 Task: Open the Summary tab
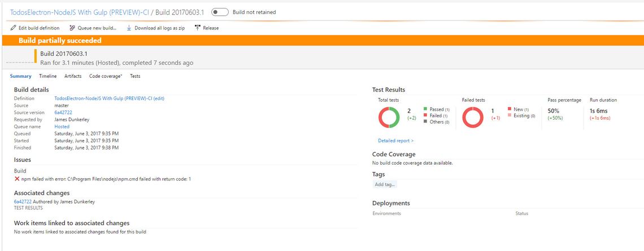coord(20,76)
